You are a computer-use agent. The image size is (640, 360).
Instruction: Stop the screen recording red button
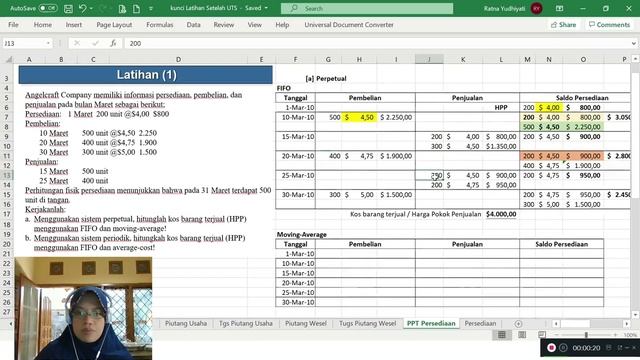tap(551, 348)
